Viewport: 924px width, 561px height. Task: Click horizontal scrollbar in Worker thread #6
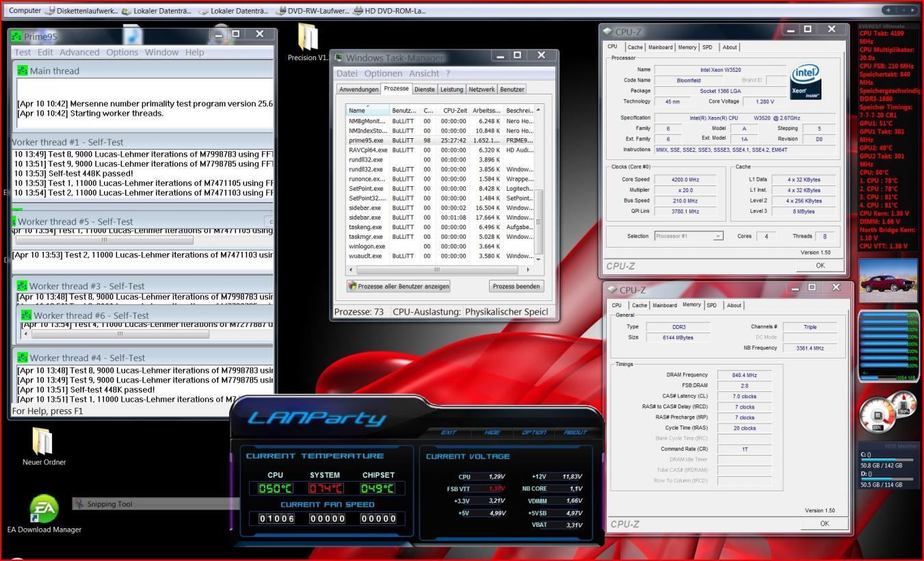click(120, 334)
